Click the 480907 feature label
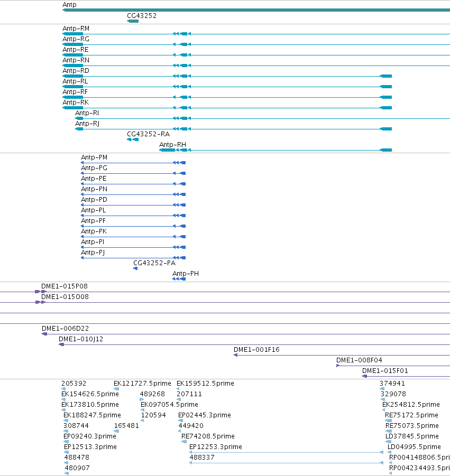 [x=77, y=468]
